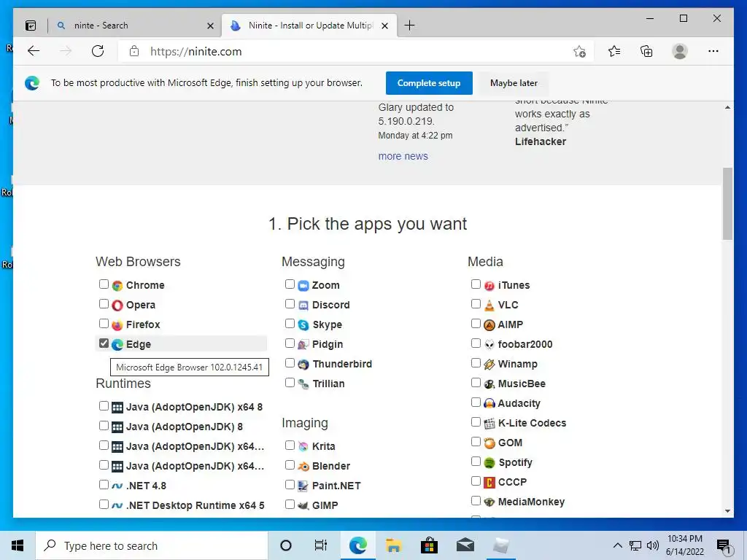The width and height of the screenshot is (747, 560).
Task: Click the Krita icon
Action: pos(303,446)
